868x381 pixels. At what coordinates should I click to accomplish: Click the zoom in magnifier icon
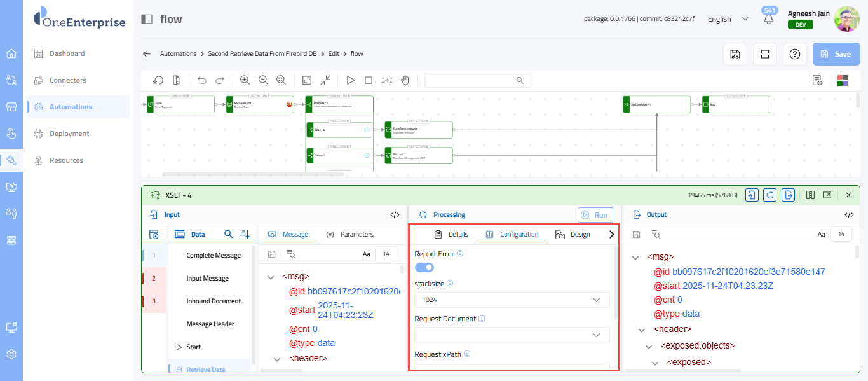[245, 80]
